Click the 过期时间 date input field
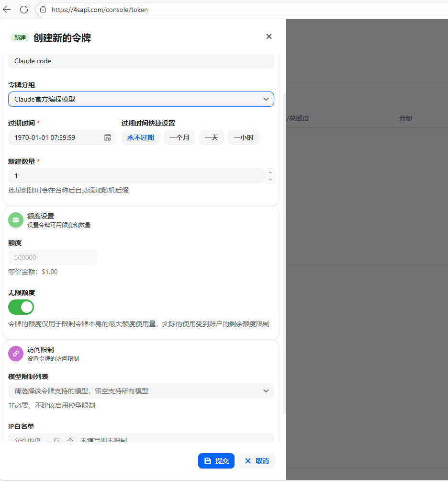 point(62,137)
